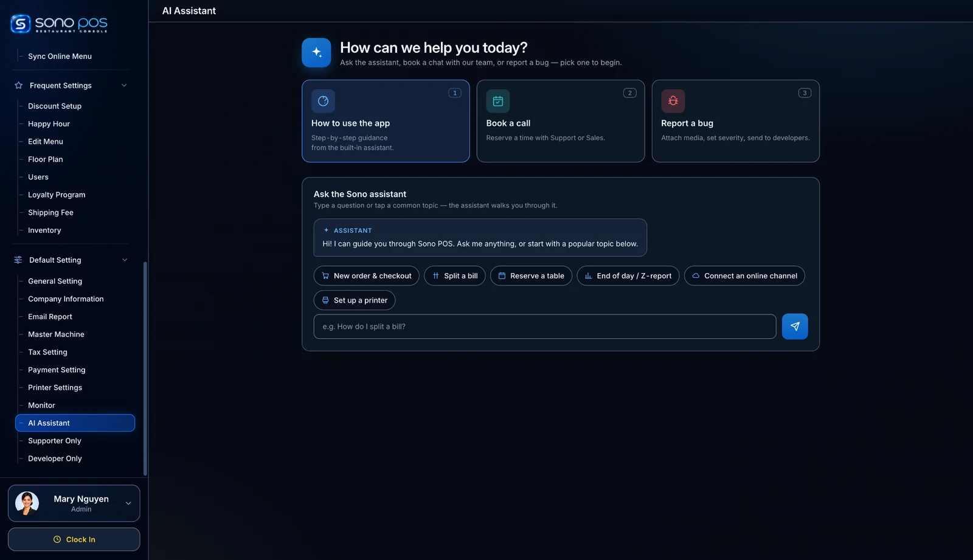Click the sparkle AI assistant icon

tap(316, 53)
